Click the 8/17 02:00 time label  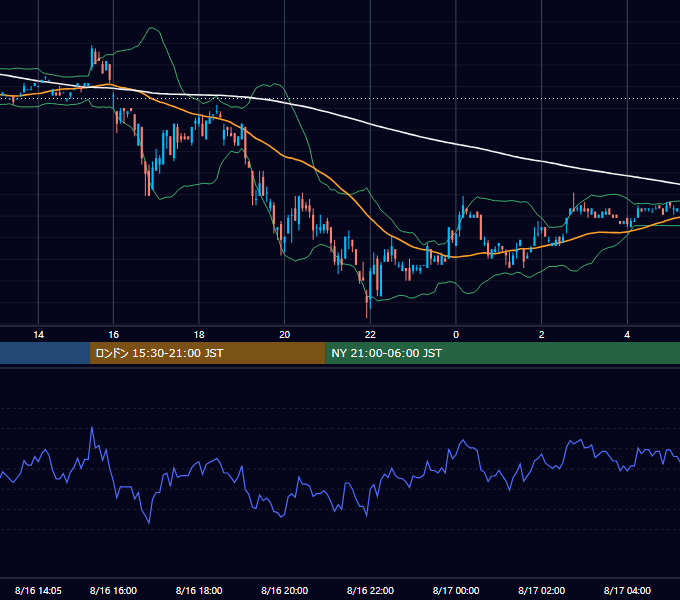tap(542, 590)
